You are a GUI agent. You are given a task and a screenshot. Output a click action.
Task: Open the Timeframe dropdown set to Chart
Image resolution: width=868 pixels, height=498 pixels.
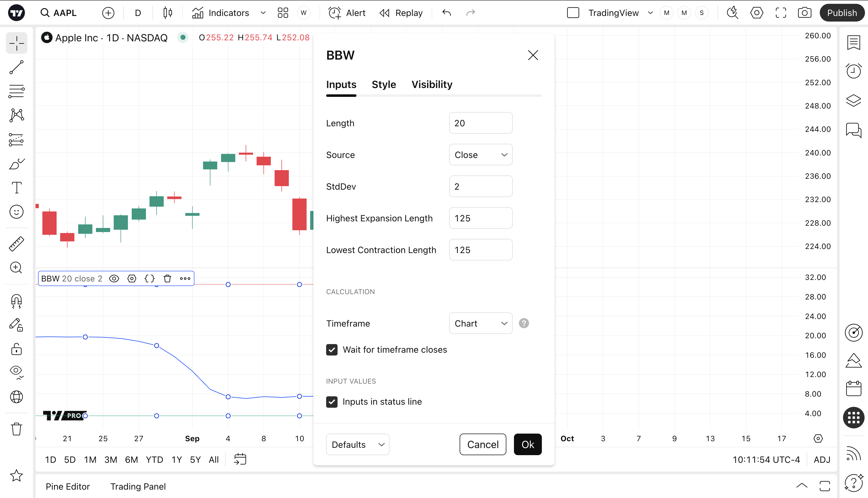(480, 323)
